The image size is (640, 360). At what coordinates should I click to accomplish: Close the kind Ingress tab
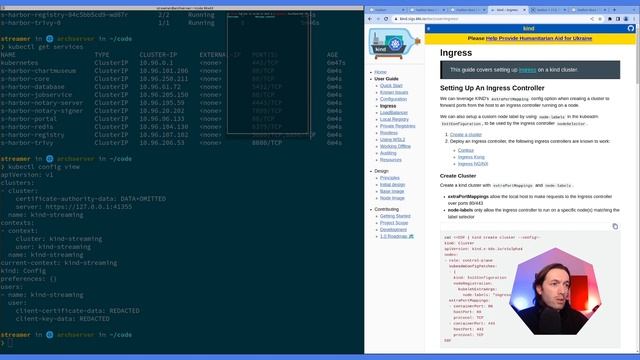(x=524, y=10)
